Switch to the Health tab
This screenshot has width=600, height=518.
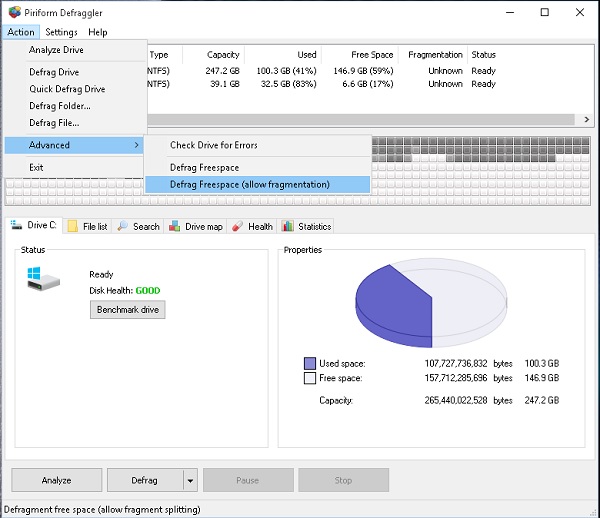click(x=253, y=226)
